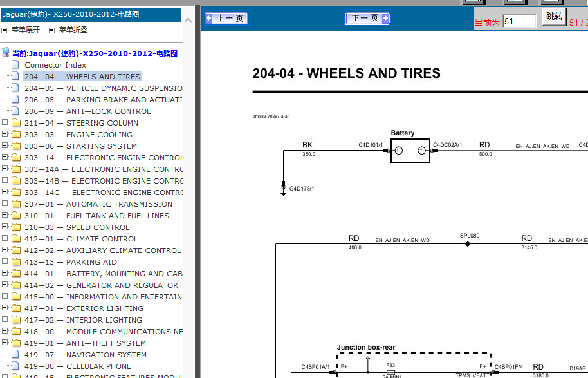Open 419-01 ANTI-THEFT SYSTEM item
The image size is (588, 378).
point(85,343)
